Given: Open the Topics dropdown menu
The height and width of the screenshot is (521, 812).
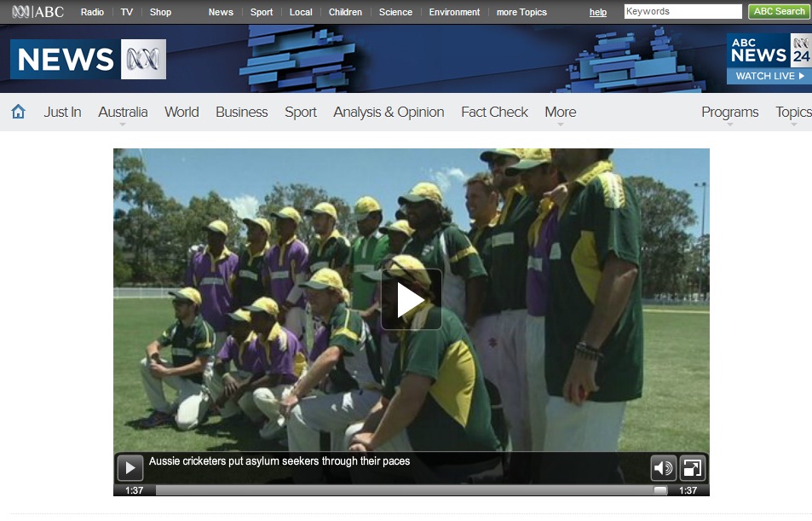Looking at the screenshot, I should pos(792,113).
